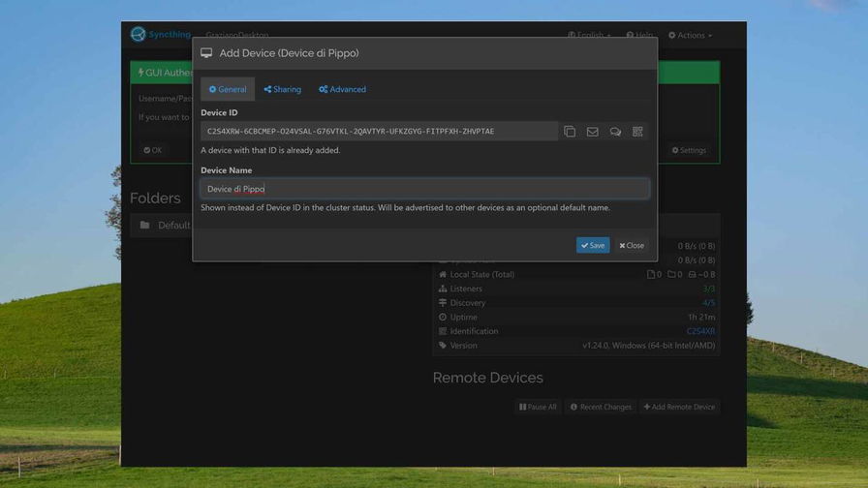Click the C2S4XR identification link

700,331
